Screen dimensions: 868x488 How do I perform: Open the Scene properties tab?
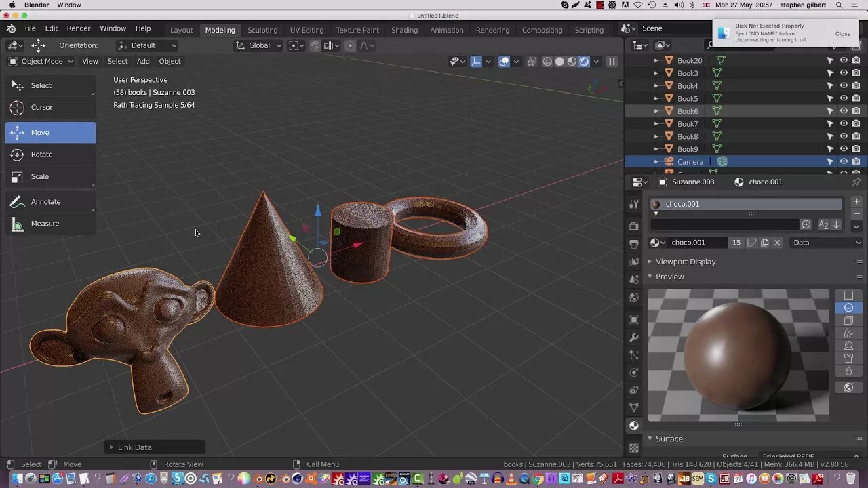click(634, 279)
